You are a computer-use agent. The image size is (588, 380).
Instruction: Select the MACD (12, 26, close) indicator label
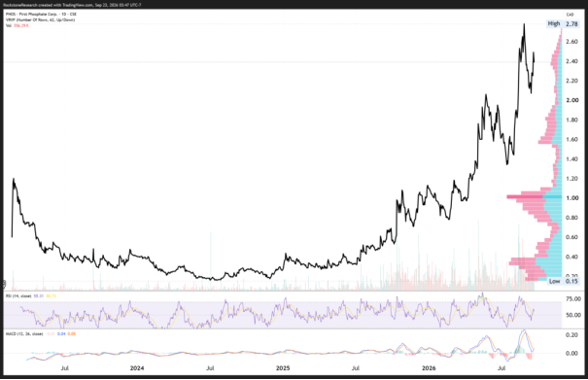(x=24, y=333)
